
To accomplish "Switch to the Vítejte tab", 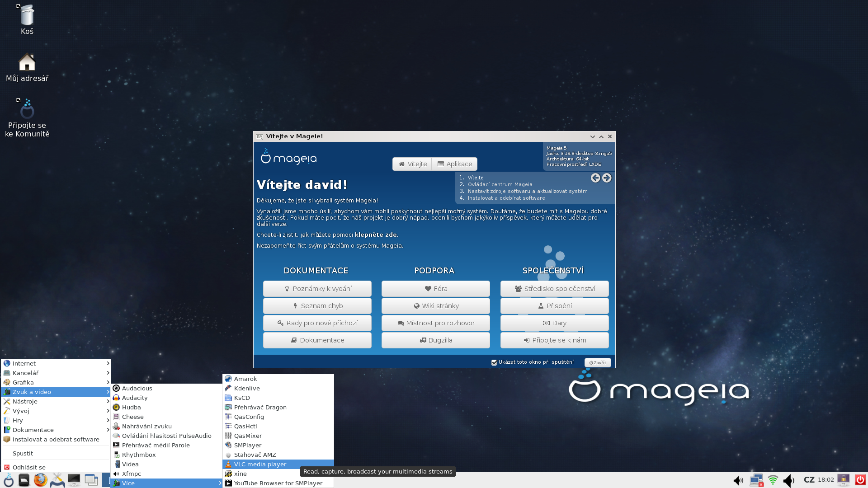I will (x=412, y=164).
